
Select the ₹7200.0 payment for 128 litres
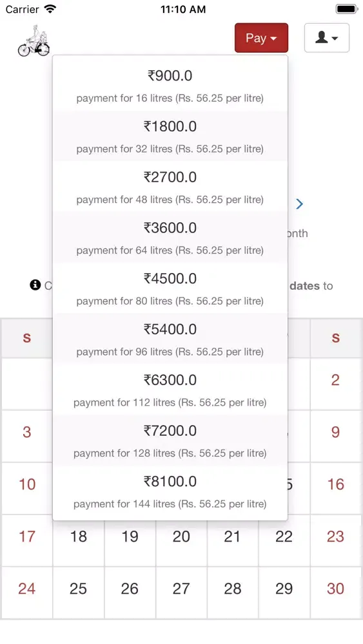[x=170, y=440]
